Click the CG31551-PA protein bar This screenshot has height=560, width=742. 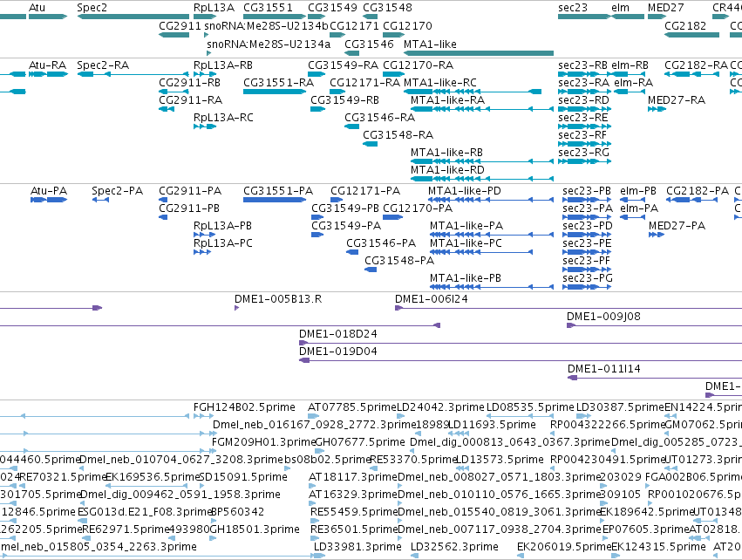point(275,200)
